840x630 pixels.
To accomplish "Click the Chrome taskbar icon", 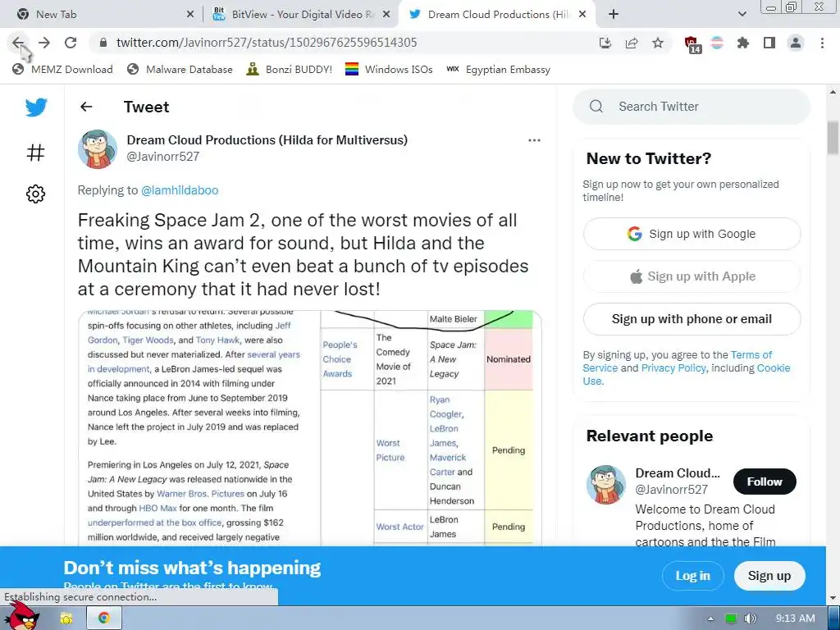I will 104,619.
